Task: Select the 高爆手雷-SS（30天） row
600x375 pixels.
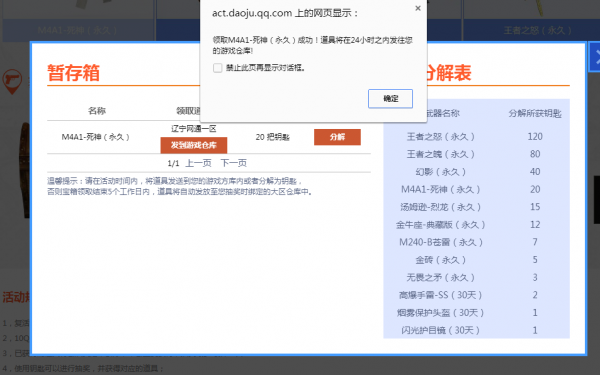Action: 476,295
